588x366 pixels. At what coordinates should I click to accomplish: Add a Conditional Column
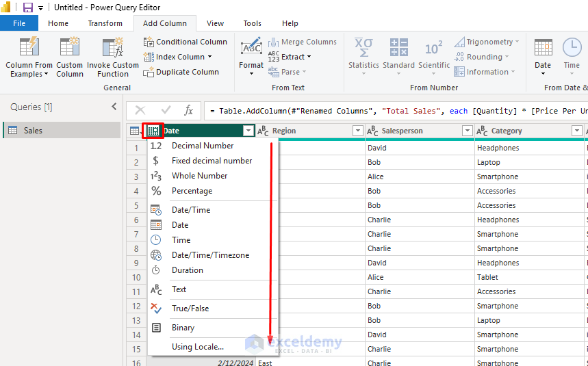pos(186,42)
